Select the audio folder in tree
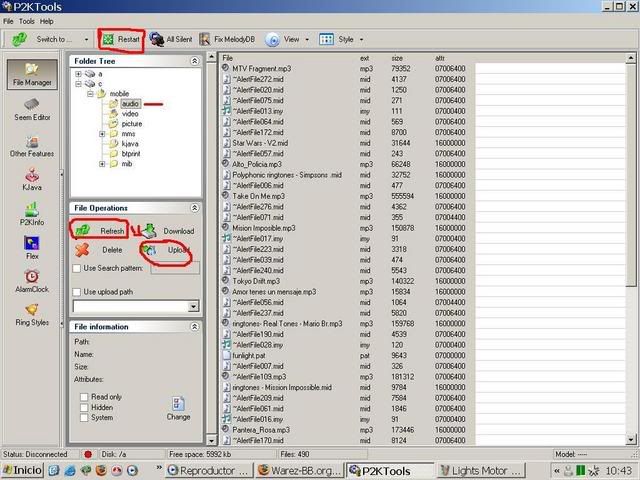This screenshot has width=640, height=480. point(130,104)
